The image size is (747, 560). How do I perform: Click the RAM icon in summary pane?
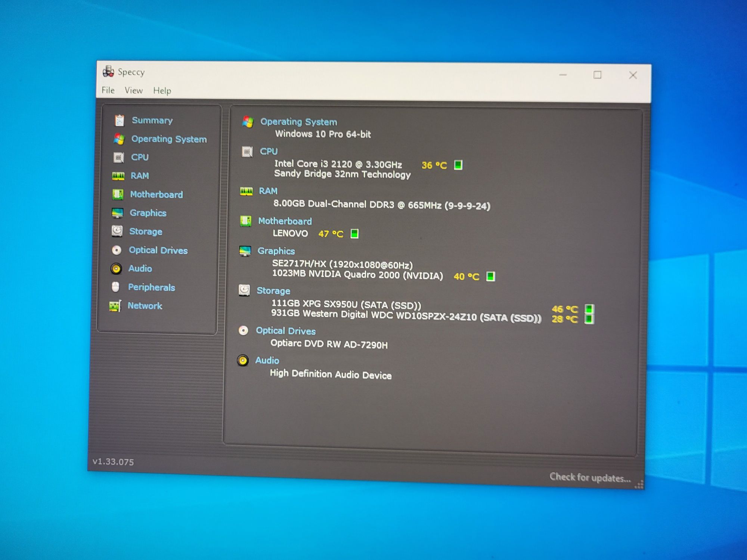[246, 192]
